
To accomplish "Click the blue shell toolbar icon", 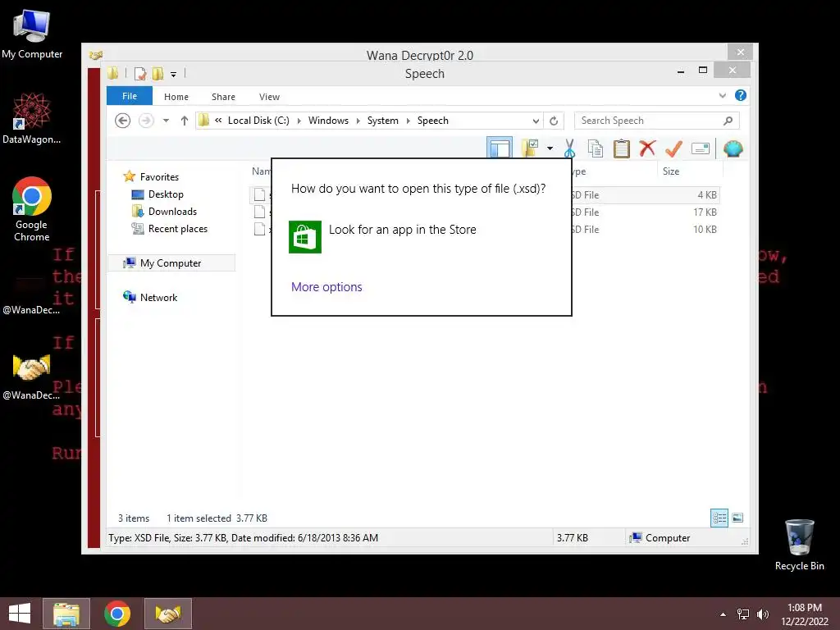I will (x=733, y=148).
